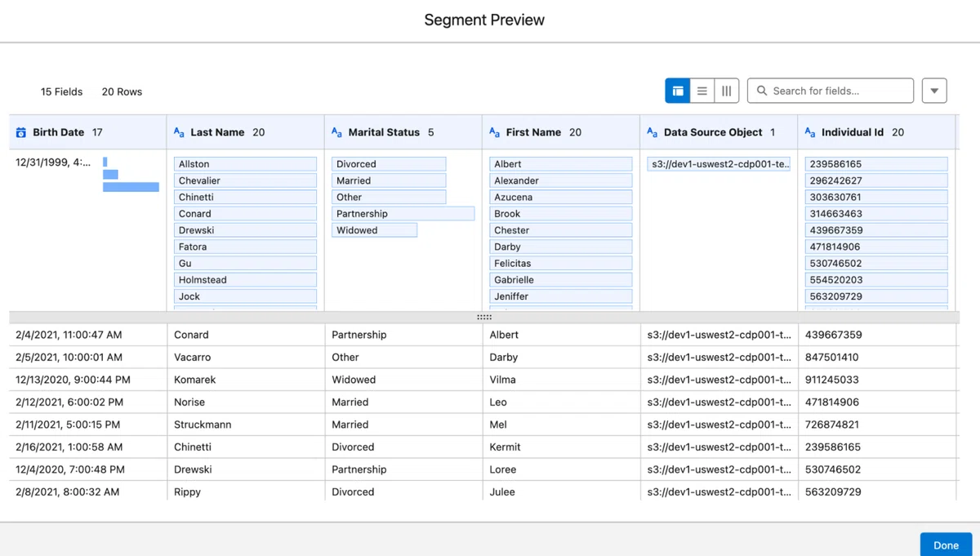Select the 554520203 individual id facet
The width and height of the screenshot is (980, 556).
click(x=876, y=280)
